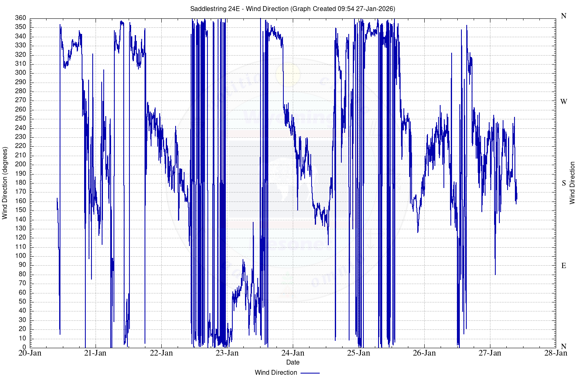
Task: Click the 360 tick label on y-axis
Action: point(21,18)
